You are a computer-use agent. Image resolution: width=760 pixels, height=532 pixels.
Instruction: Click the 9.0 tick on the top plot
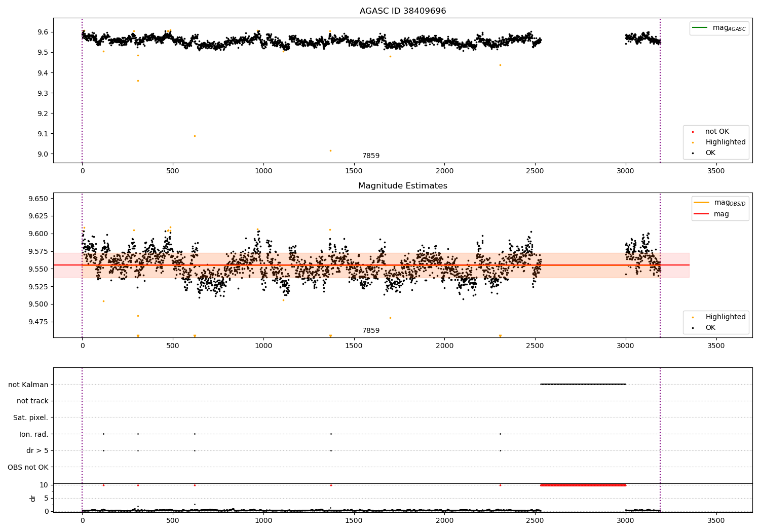[42, 154]
